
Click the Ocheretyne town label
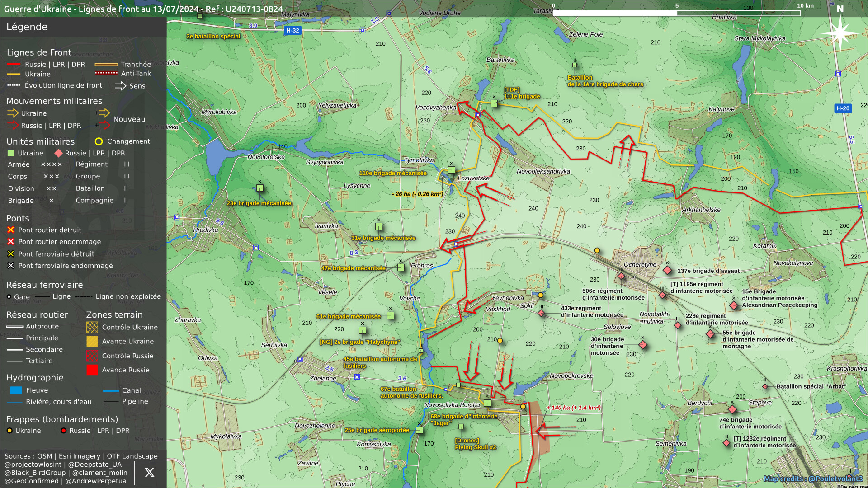(640, 265)
